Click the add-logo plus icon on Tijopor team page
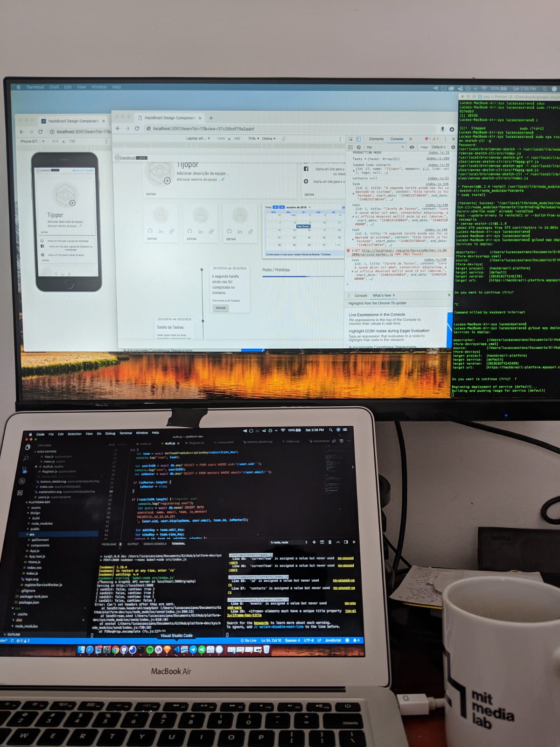Image resolution: width=560 pixels, height=747 pixels. click(x=167, y=180)
